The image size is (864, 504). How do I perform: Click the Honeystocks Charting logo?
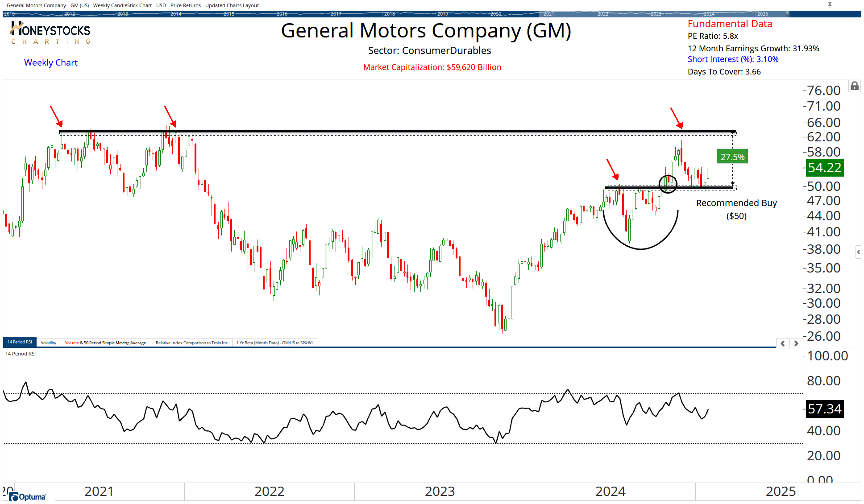pyautogui.click(x=50, y=33)
